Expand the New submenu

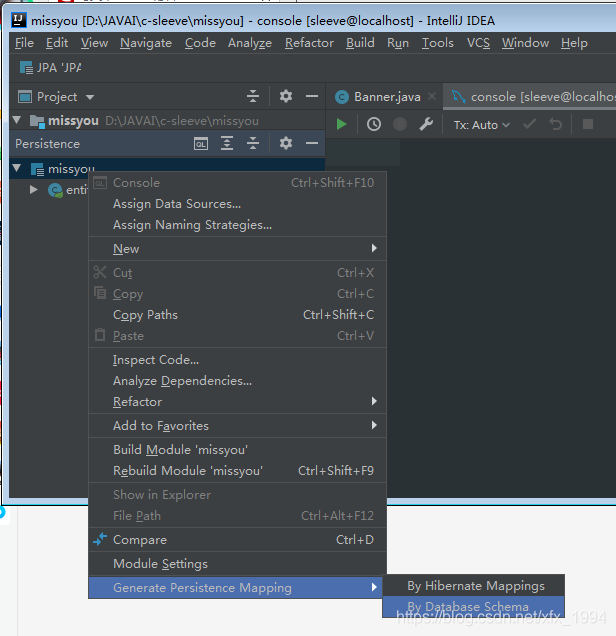point(238,249)
